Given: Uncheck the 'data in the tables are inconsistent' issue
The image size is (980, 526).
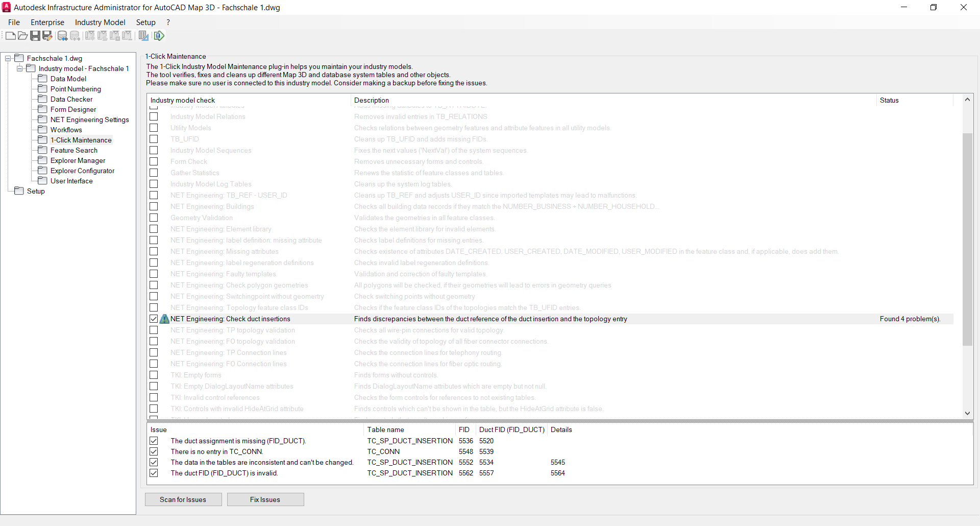Looking at the screenshot, I should 154,462.
